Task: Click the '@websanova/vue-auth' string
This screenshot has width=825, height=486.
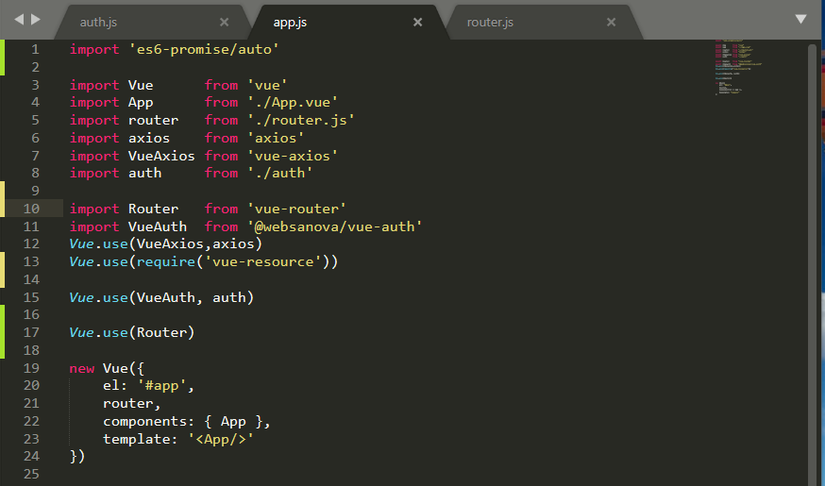Action: tap(335, 227)
